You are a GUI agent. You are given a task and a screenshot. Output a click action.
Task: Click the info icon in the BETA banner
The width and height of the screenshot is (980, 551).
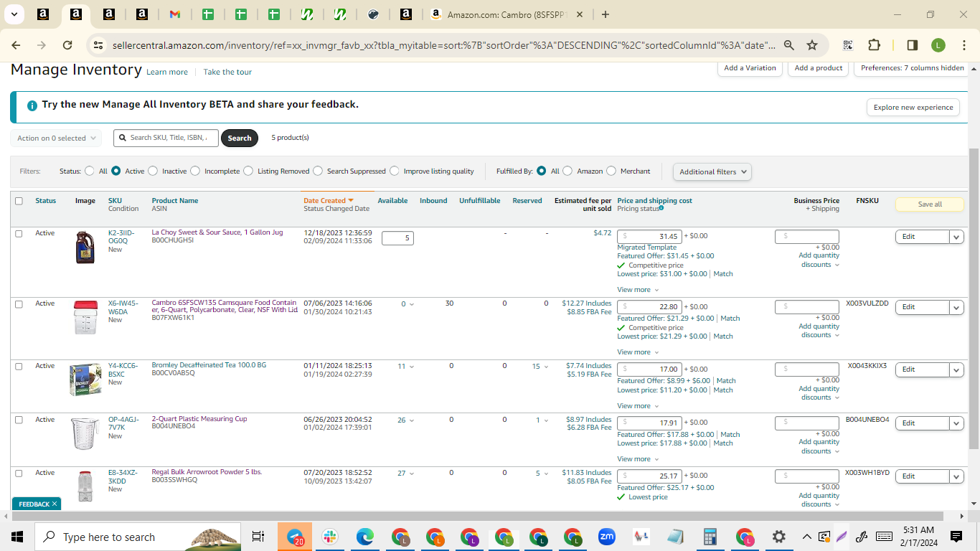[32, 105]
